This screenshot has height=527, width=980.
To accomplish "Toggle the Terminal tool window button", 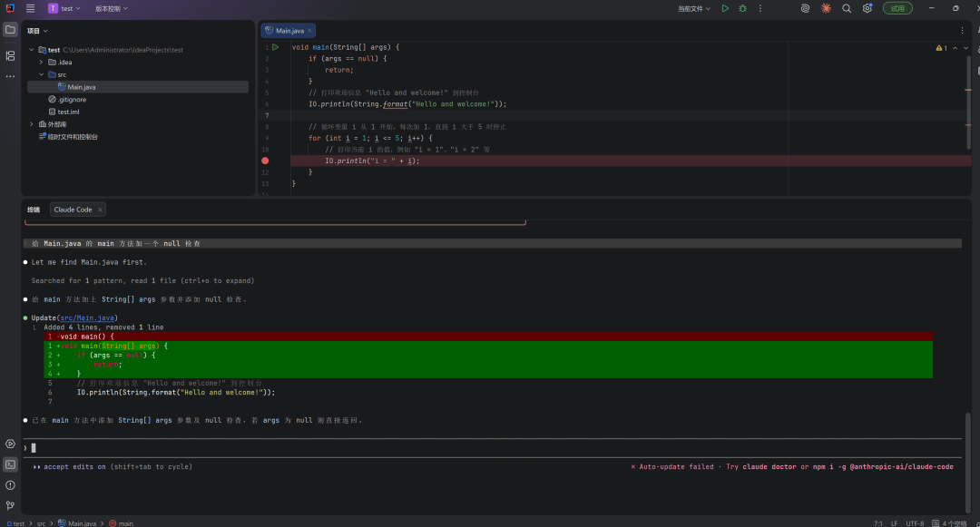I will pos(10,464).
